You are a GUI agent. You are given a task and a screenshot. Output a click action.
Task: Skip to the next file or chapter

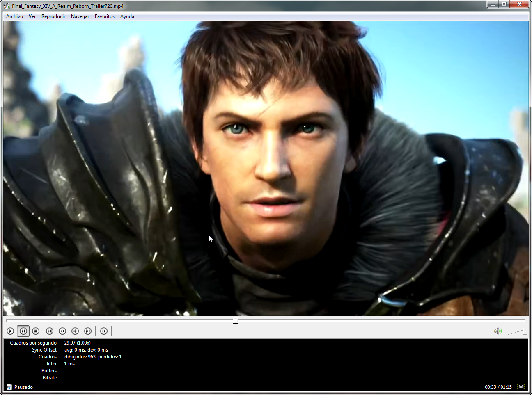coord(88,331)
